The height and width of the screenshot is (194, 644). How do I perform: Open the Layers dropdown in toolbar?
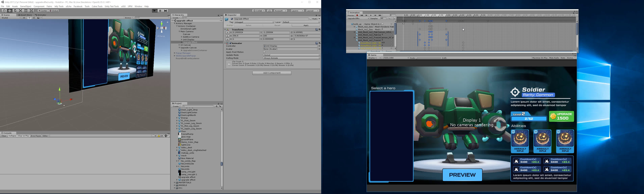click(297, 11)
